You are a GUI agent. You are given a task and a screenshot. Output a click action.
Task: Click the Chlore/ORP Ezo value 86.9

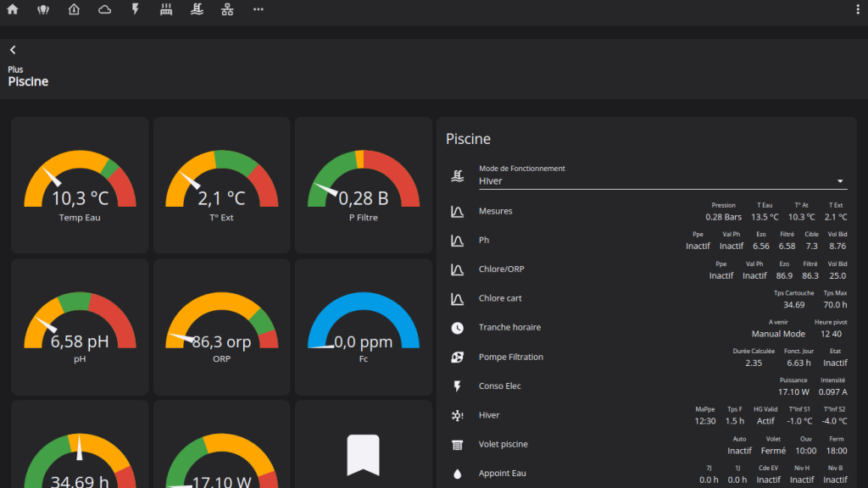(x=784, y=275)
